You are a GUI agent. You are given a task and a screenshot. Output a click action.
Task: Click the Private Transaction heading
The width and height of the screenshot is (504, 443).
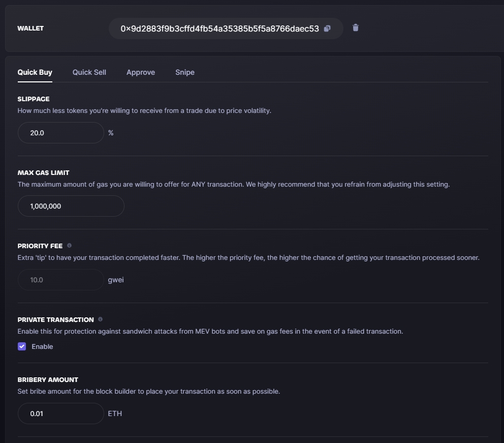pyautogui.click(x=55, y=320)
